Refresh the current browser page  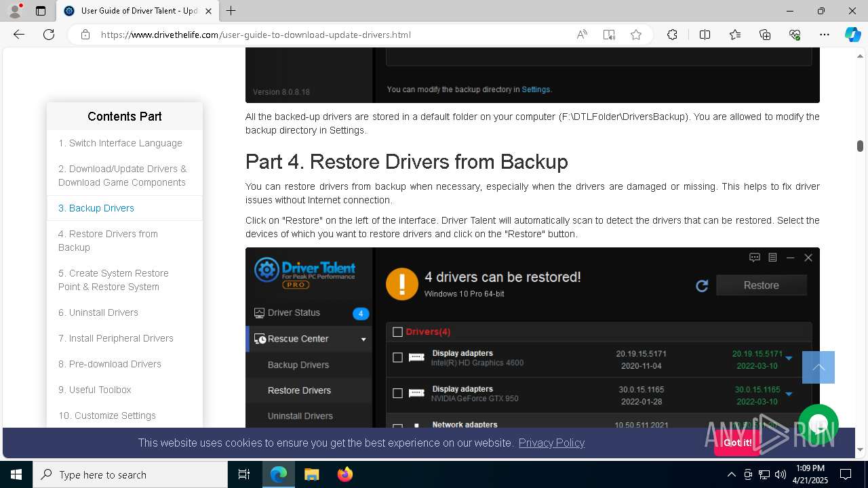[x=49, y=35]
